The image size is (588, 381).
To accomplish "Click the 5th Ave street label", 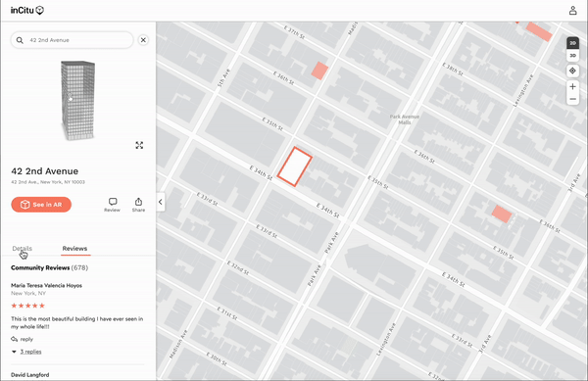I will [x=223, y=78].
